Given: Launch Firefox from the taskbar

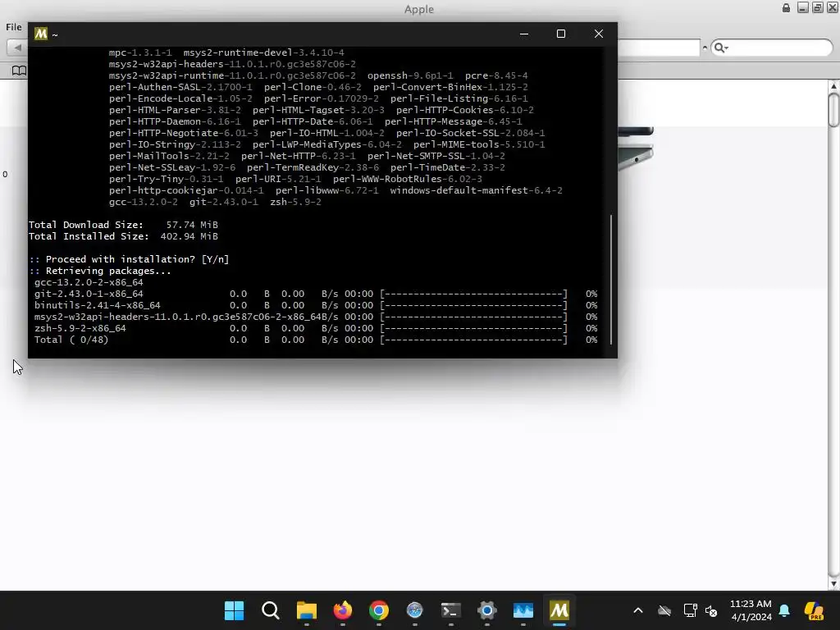Looking at the screenshot, I should point(343,610).
